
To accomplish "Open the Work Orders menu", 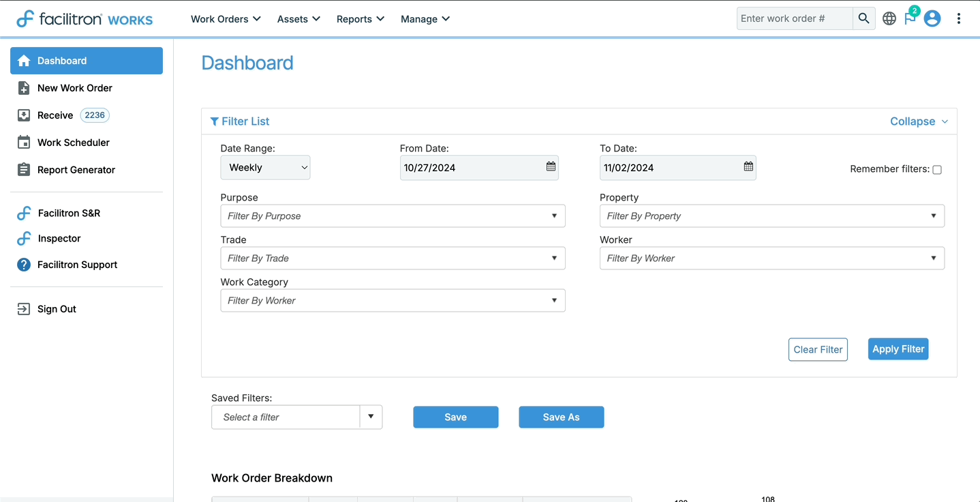I will tap(226, 19).
